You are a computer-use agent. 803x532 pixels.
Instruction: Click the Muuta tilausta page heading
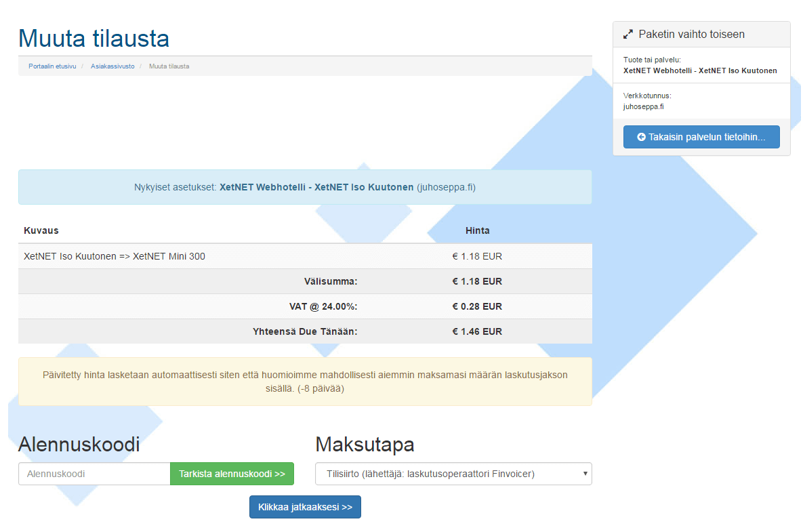(94, 38)
